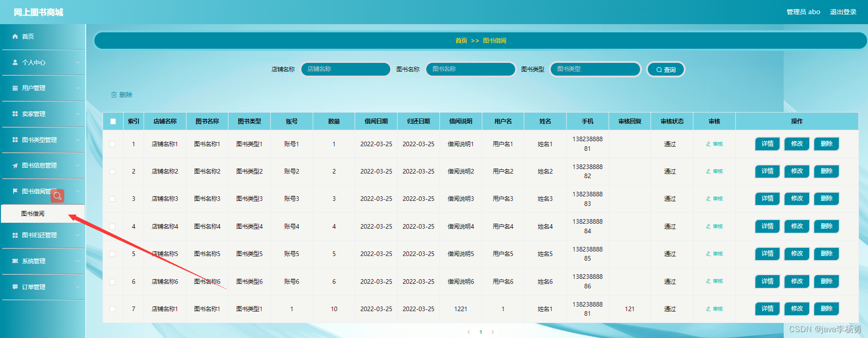Check the checkbox for row 6
Screen dimensions: 868x338
pyautogui.click(x=113, y=282)
